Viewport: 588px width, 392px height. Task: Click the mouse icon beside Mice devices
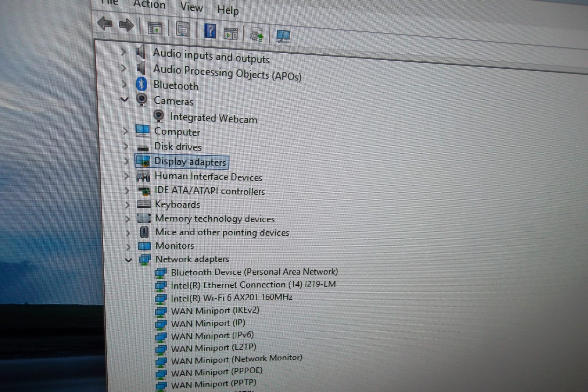(x=144, y=232)
